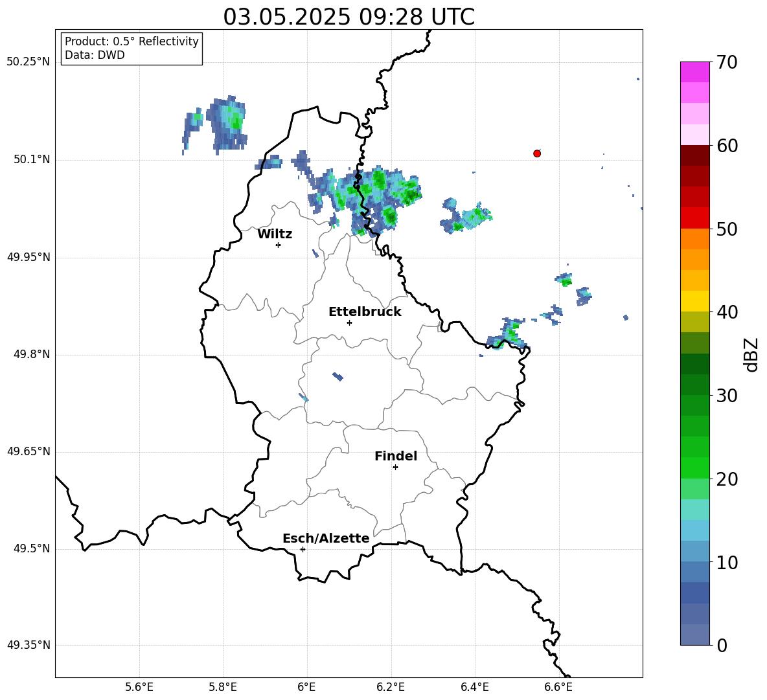This screenshot has height=700, width=767.
Task: Click the colorbar 50 tick label
Action: [727, 229]
